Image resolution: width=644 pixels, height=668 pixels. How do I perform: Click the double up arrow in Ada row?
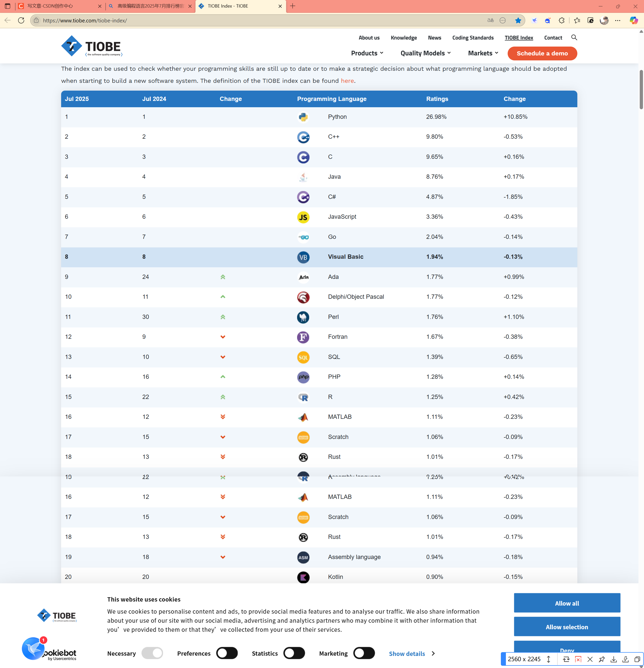pos(223,277)
